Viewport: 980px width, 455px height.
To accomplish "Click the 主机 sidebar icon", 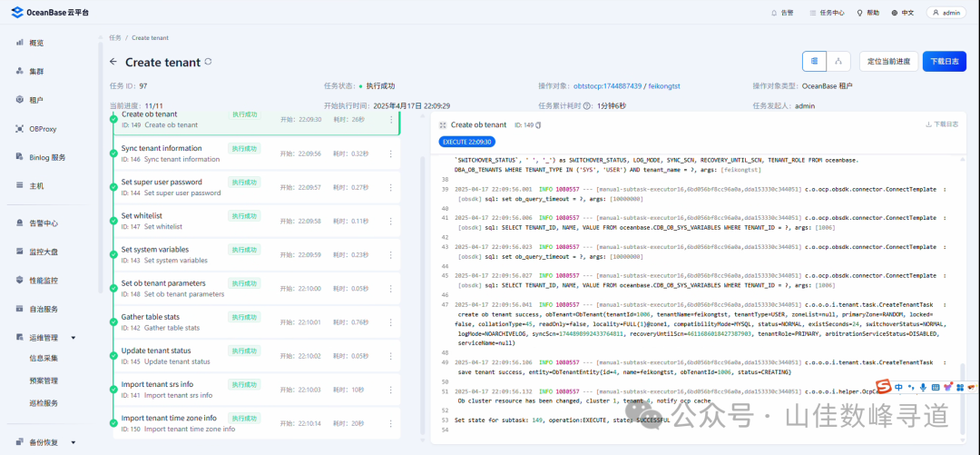I will [19, 186].
